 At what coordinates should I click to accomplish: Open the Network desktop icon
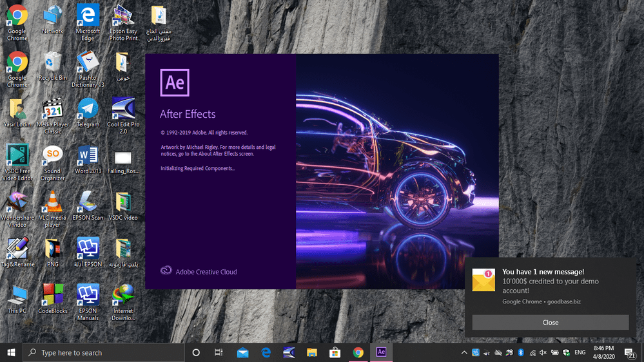coord(53,20)
